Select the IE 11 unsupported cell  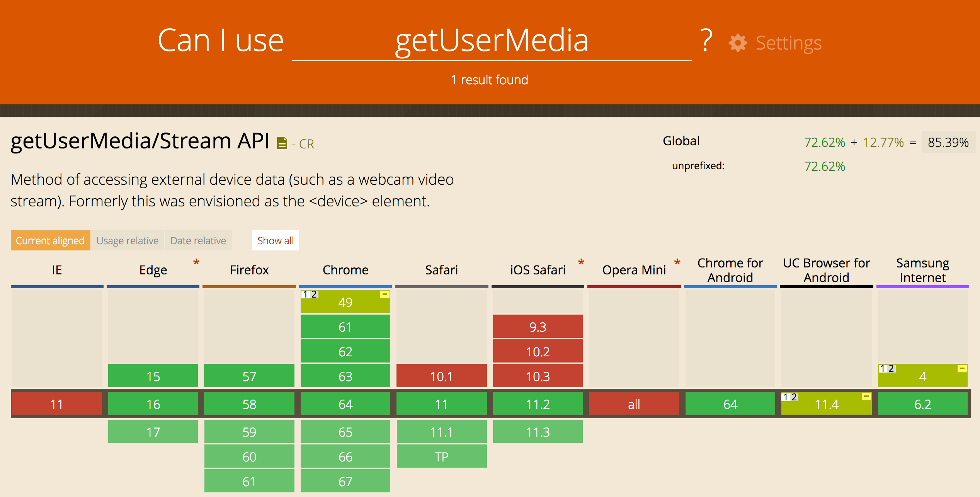tap(57, 404)
